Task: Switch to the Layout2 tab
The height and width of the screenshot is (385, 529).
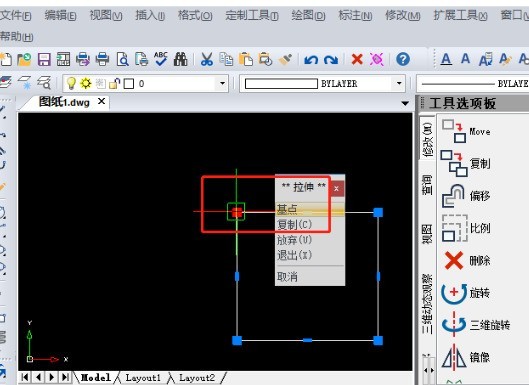Action: tap(197, 378)
